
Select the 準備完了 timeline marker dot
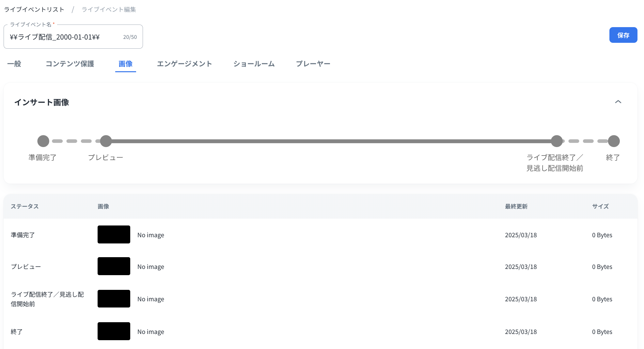(43, 141)
